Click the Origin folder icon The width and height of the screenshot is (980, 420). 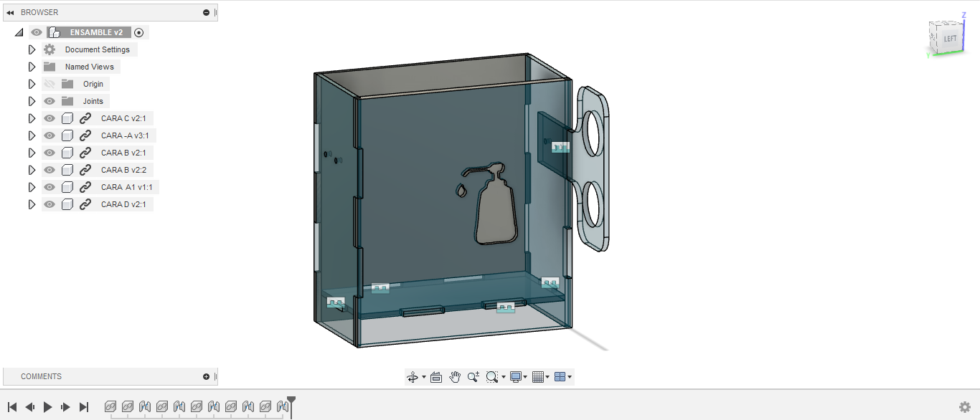coord(67,84)
